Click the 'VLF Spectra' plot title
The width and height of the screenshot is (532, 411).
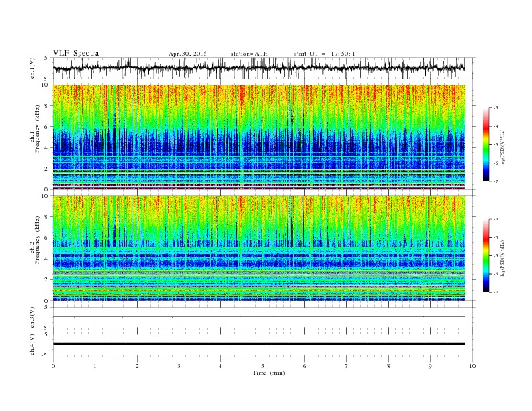pos(76,53)
